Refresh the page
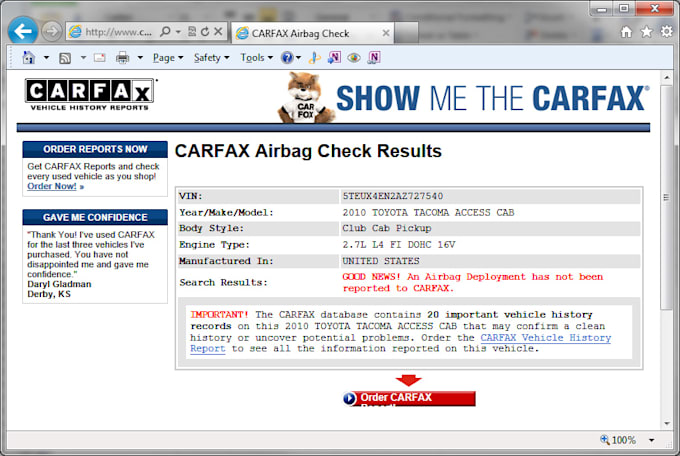The image size is (680, 456). (205, 32)
